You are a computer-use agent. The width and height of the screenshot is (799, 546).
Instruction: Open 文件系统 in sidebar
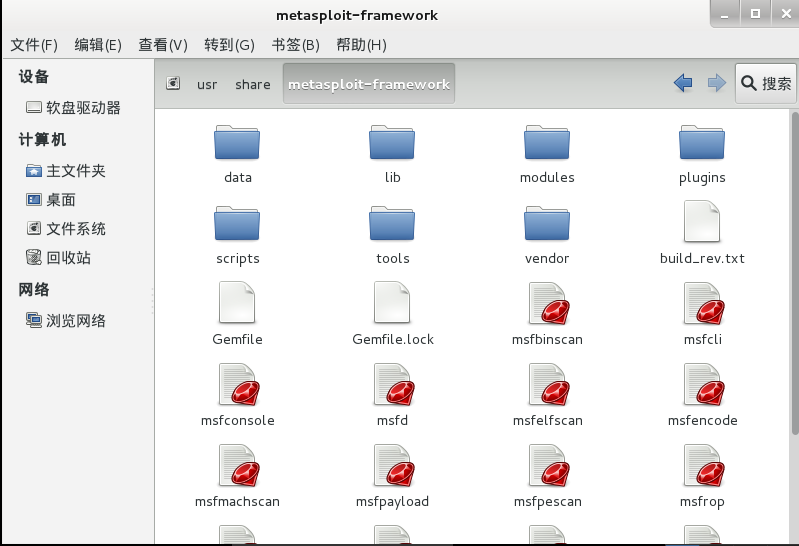(66, 229)
